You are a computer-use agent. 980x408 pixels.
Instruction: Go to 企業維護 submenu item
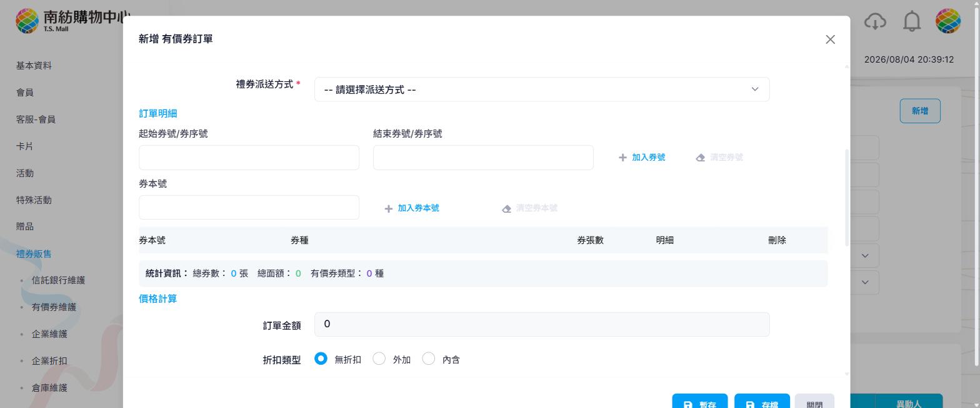pos(49,334)
